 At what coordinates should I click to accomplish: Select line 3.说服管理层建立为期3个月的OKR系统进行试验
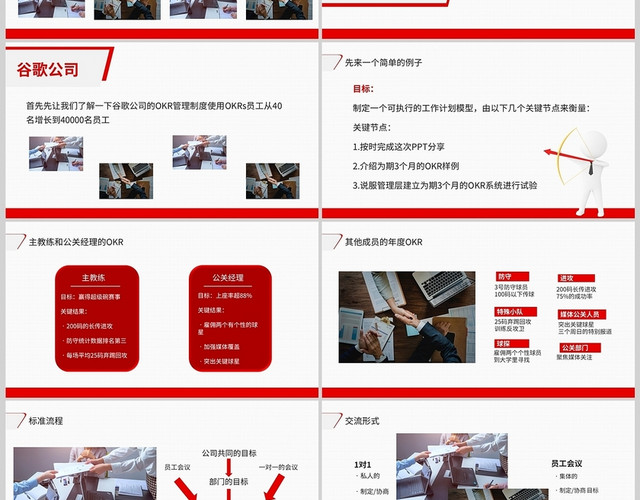pos(445,185)
